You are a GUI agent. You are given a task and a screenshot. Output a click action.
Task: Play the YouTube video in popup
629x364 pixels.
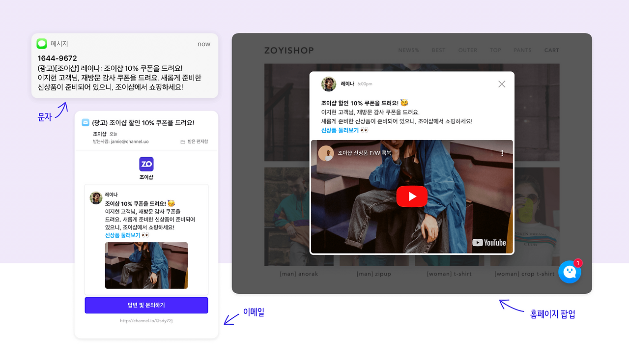(x=412, y=196)
